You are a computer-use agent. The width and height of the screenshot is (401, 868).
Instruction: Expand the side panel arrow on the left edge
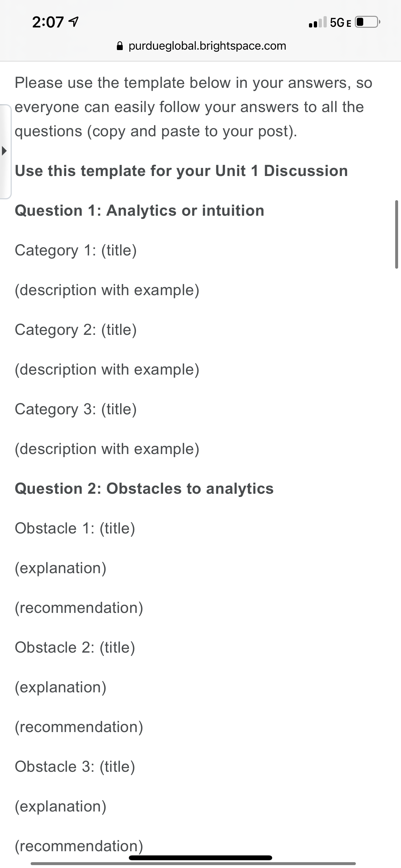pos(5,150)
